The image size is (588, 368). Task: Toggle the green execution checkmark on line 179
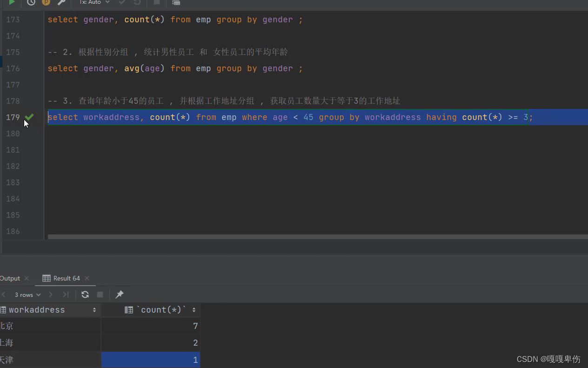(x=29, y=117)
